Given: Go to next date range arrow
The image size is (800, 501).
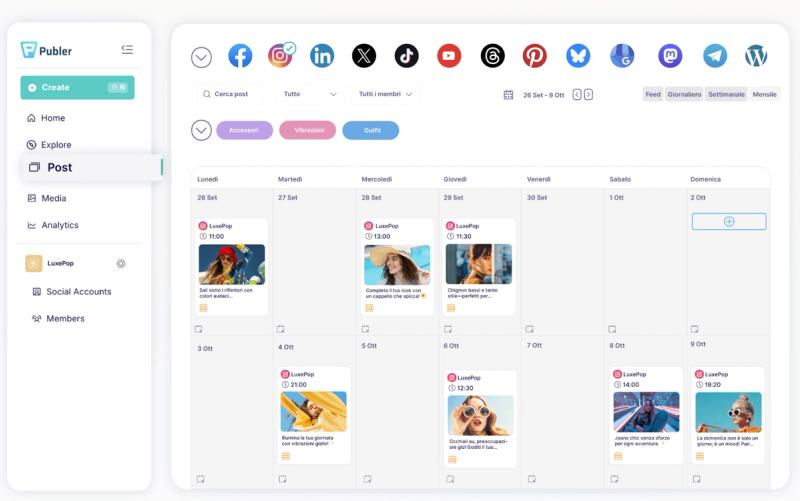Looking at the screenshot, I should pyautogui.click(x=588, y=94).
